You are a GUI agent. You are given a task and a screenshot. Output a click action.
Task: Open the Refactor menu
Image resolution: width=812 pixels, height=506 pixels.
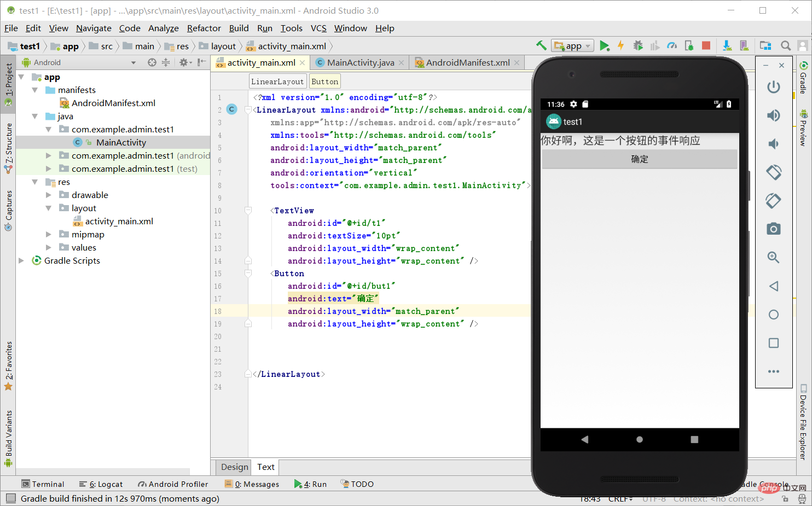[204, 28]
